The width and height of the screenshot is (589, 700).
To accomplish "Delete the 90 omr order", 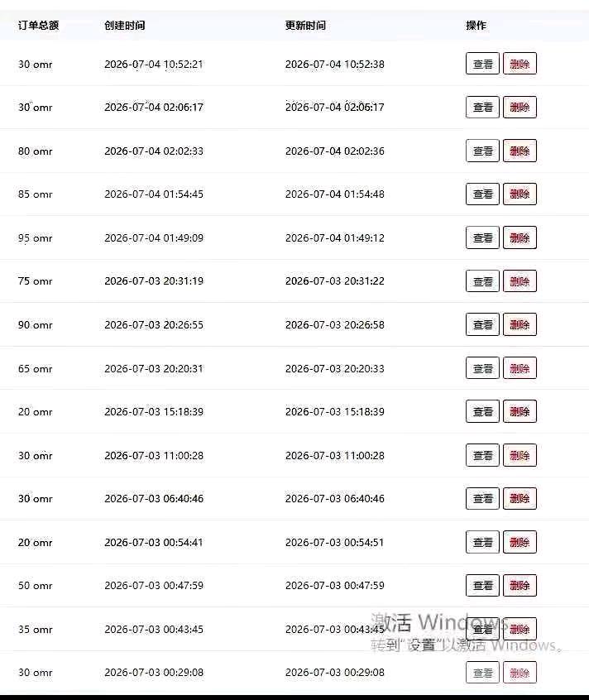I will click(x=520, y=324).
